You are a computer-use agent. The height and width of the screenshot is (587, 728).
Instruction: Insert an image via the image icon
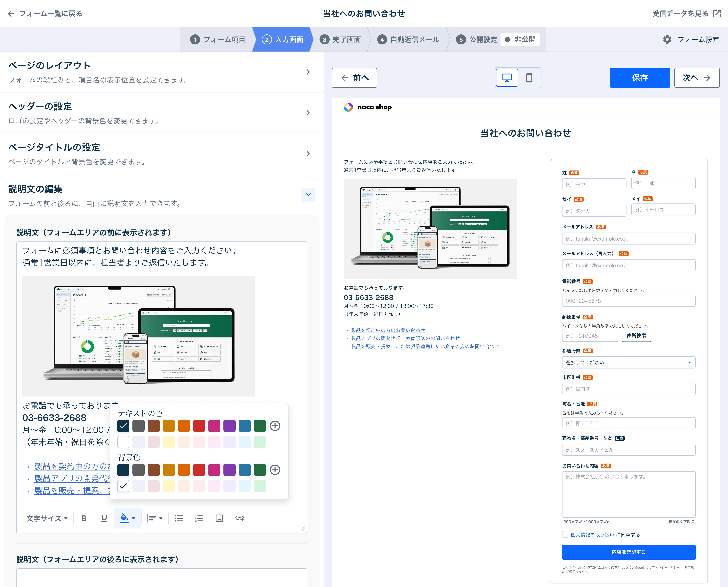tap(219, 518)
